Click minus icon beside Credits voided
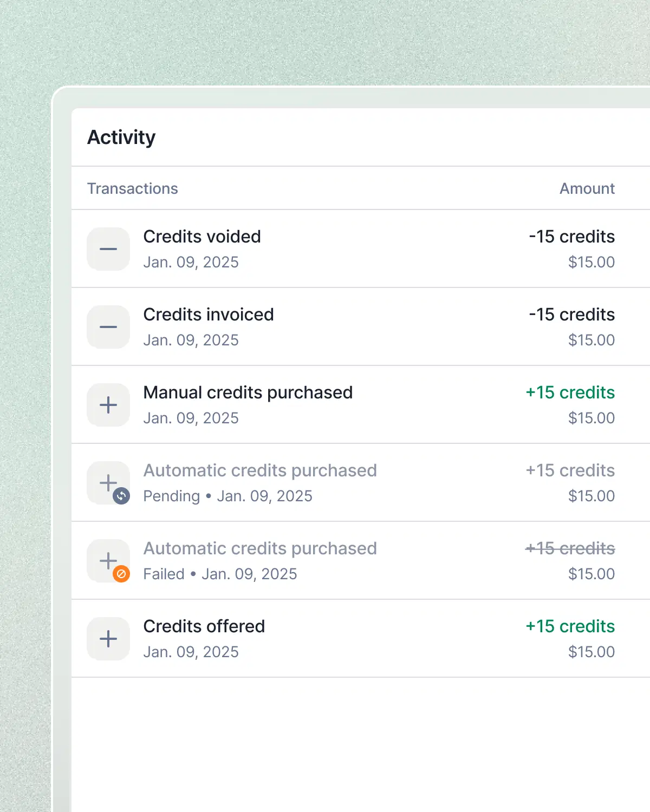650x812 pixels. point(108,249)
